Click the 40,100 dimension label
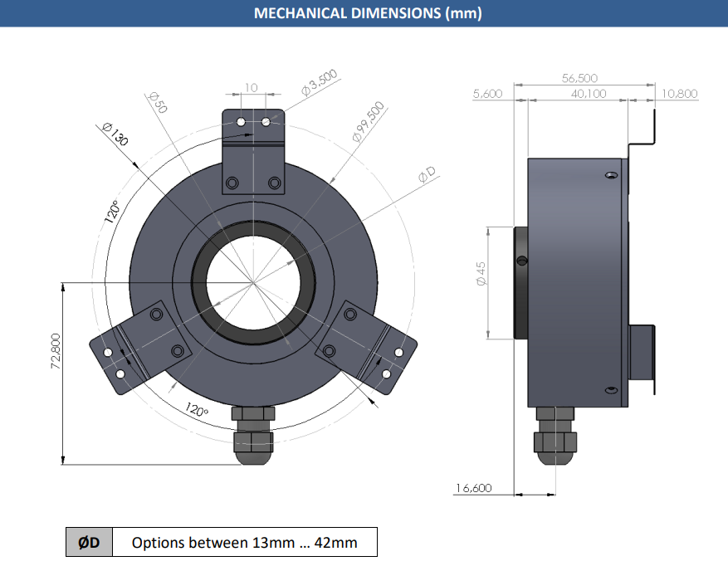The height and width of the screenshot is (566, 728). tap(589, 94)
